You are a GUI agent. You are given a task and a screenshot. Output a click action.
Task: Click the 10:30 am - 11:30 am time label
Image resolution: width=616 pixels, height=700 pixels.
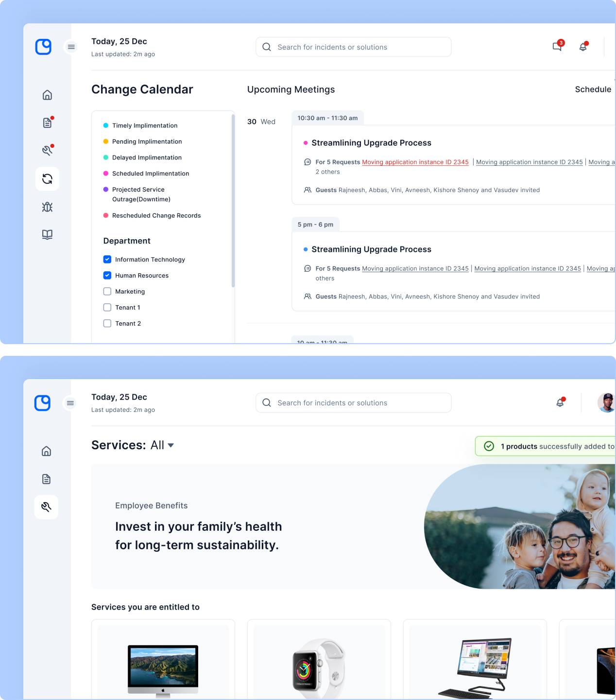(x=328, y=118)
